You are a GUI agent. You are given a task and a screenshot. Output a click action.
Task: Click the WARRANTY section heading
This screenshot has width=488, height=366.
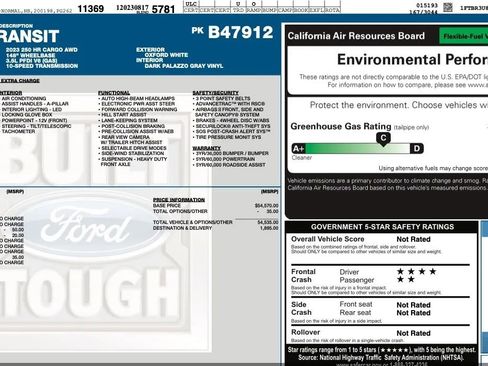coord(207,148)
